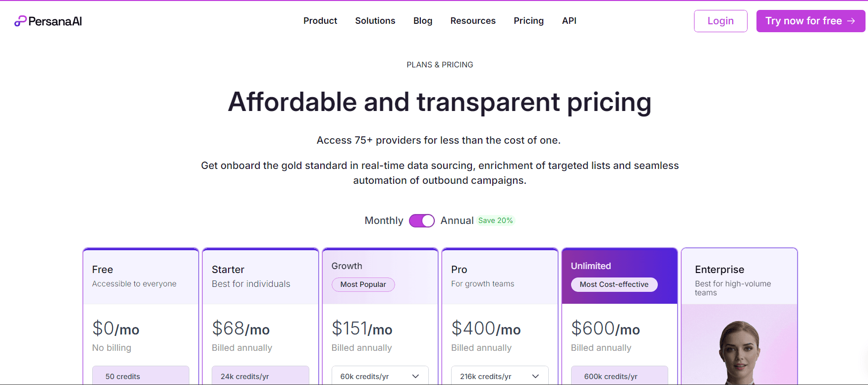The height and width of the screenshot is (385, 868).
Task: Click the PersanaAI logo icon
Action: pyautogui.click(x=20, y=21)
